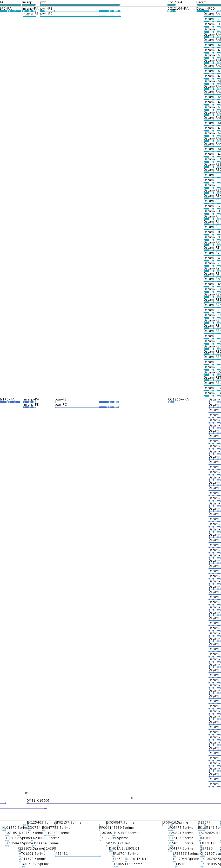
Task: Select the DME1-016D05 clone label
Action: click(x=38, y=801)
